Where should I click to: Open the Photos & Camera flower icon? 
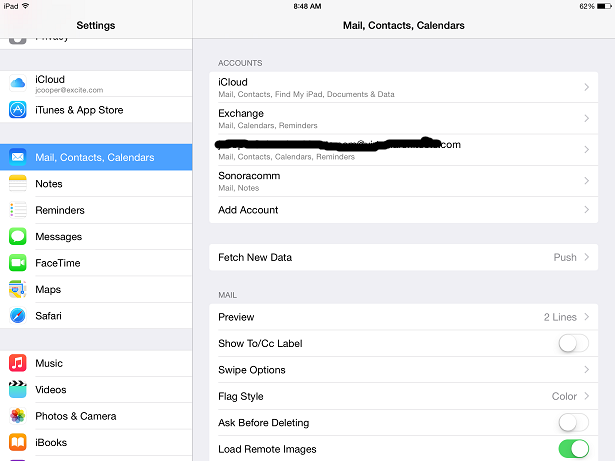point(18,416)
